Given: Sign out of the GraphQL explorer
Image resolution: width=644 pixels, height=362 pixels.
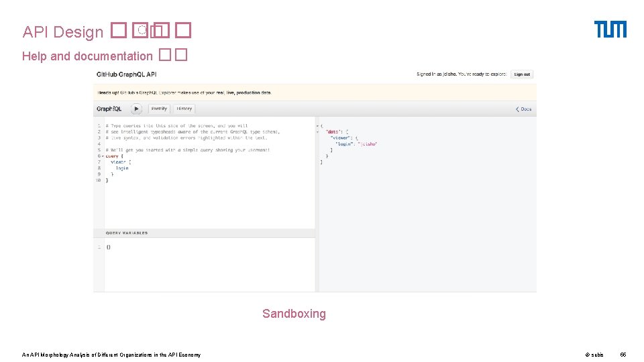Looking at the screenshot, I should pyautogui.click(x=522, y=74).
